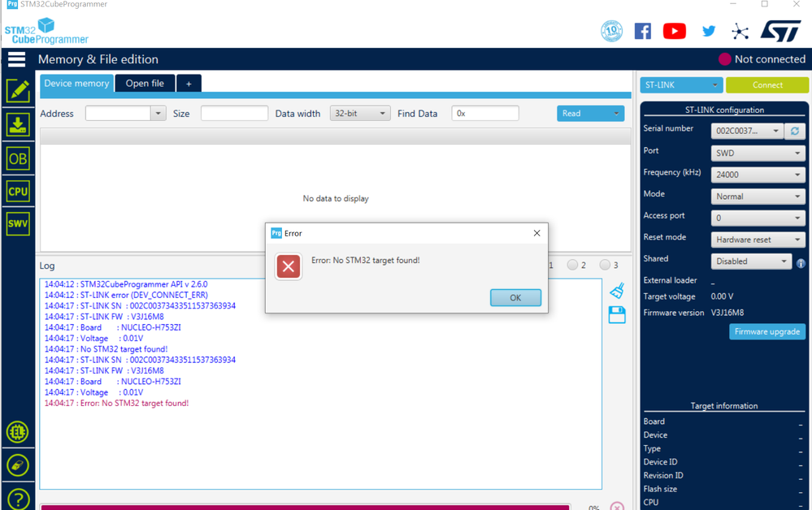
Task: Expand the Read button dropdown arrow
Action: click(x=616, y=113)
